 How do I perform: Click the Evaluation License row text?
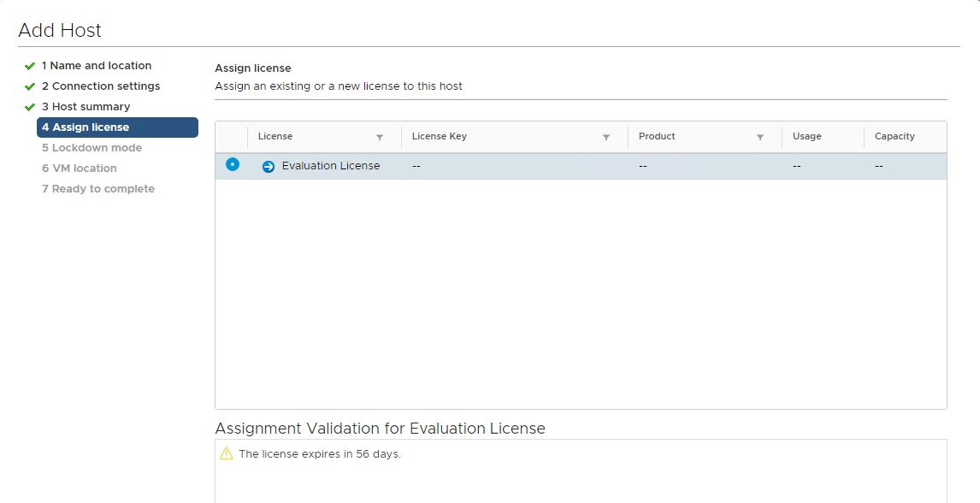(x=331, y=166)
